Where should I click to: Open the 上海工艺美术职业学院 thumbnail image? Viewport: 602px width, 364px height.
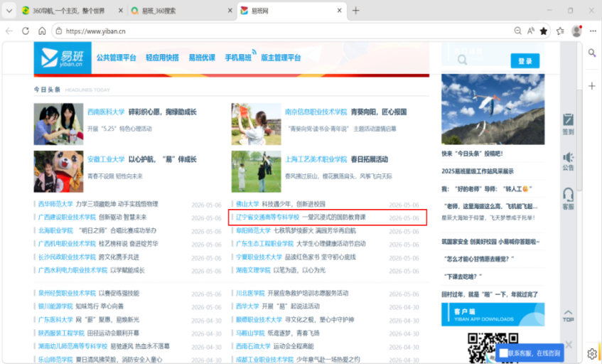click(x=256, y=171)
